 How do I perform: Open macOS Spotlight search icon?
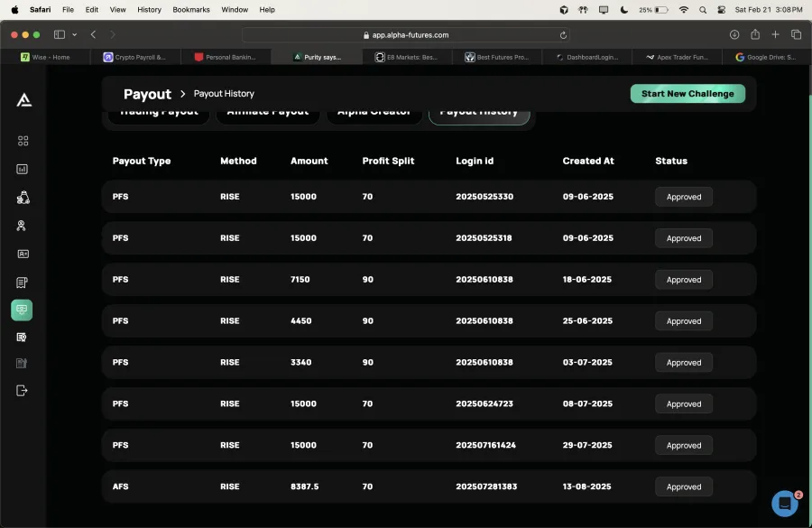[x=703, y=10]
